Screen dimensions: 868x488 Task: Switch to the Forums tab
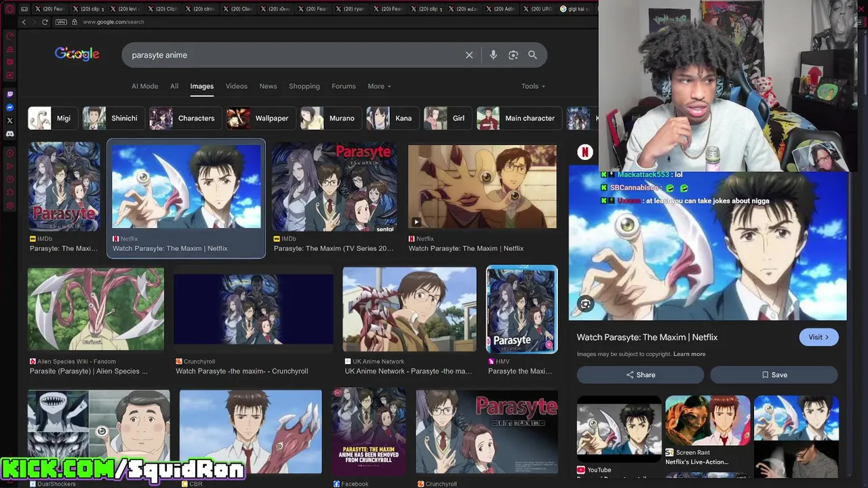pos(343,86)
